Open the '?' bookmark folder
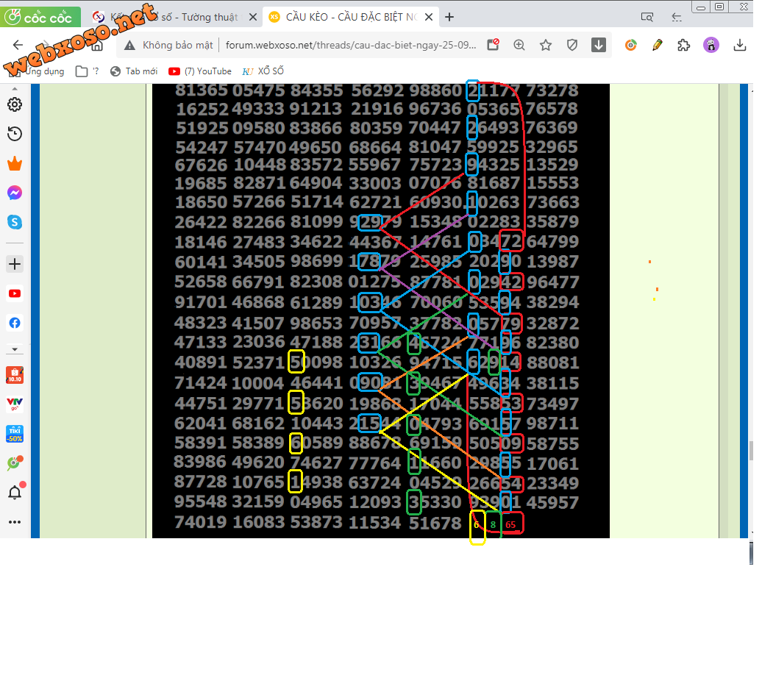 88,71
